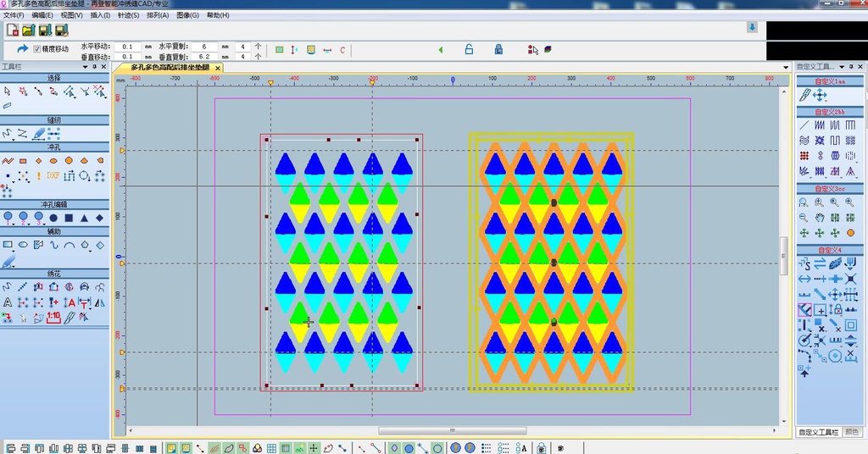The image size is (868, 454).
Task: Toggle the pushpin on 自定义工具 panel
Action: pyautogui.click(x=852, y=67)
